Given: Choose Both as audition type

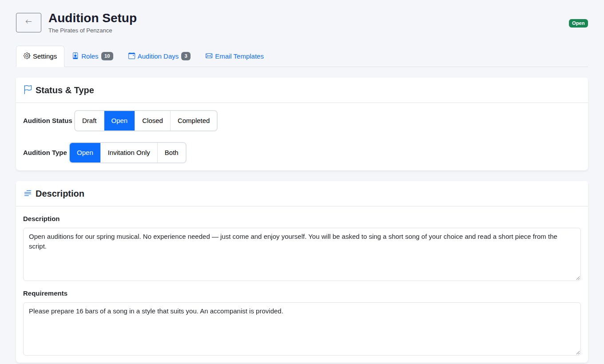Looking at the screenshot, I should 171,153.
